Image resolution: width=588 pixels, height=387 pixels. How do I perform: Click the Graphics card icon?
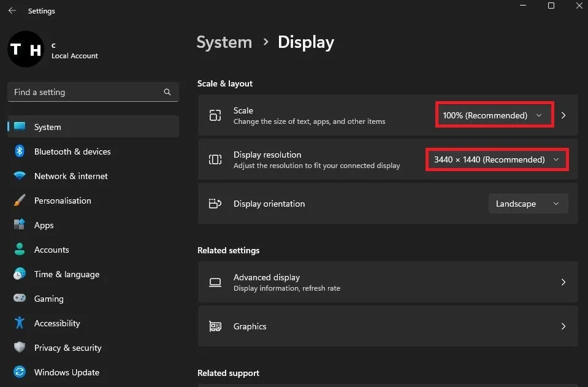tap(215, 326)
